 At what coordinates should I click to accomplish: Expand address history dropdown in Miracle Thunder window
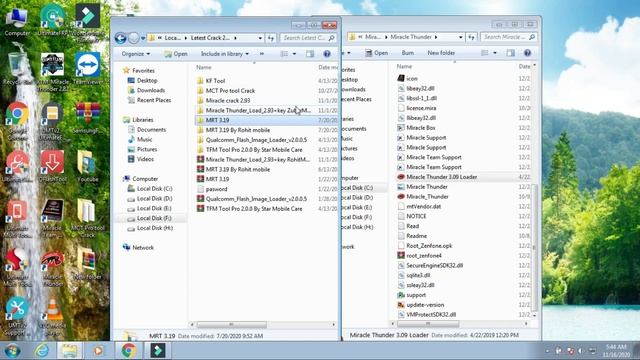[x=460, y=37]
